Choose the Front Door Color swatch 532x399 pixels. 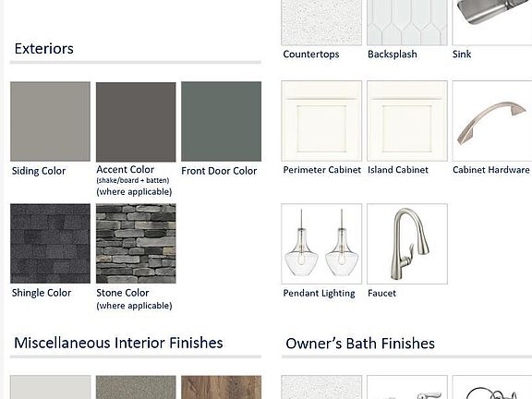222,122
